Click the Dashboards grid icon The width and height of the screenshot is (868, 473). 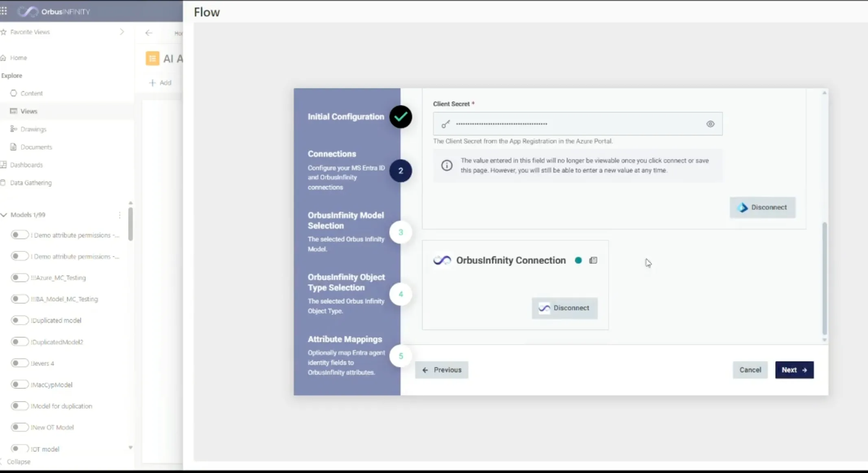(x=3, y=165)
